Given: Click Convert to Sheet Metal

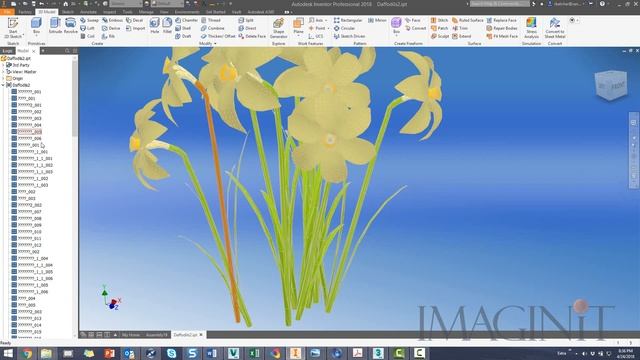Looking at the screenshot, I should pyautogui.click(x=555, y=28).
